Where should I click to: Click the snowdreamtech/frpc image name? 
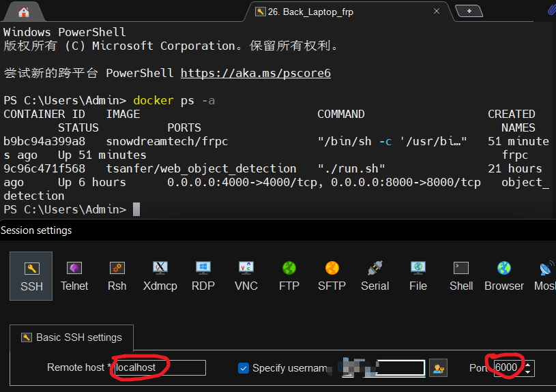[166, 141]
